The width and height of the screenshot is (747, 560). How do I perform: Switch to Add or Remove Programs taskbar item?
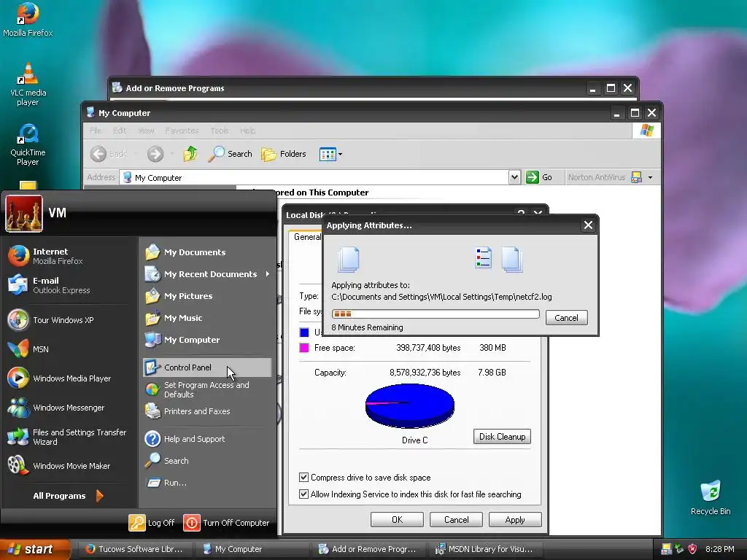(368, 549)
